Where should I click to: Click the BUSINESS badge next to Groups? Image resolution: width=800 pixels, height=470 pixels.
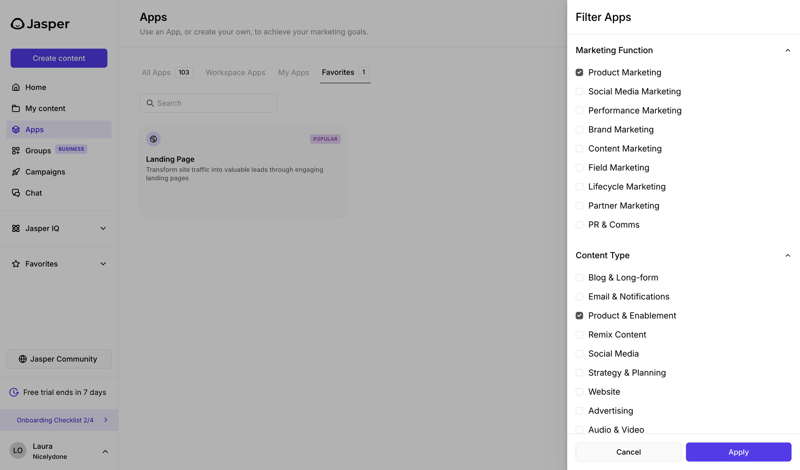pyautogui.click(x=71, y=149)
